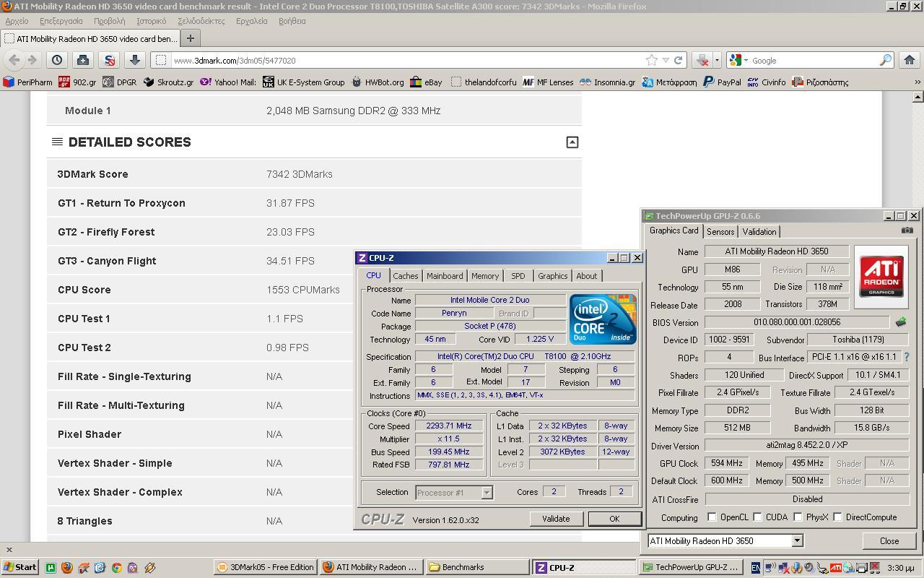Collapse the Detailed Scores section toggle icon
Image resolution: width=924 pixels, height=578 pixels.
tap(572, 142)
